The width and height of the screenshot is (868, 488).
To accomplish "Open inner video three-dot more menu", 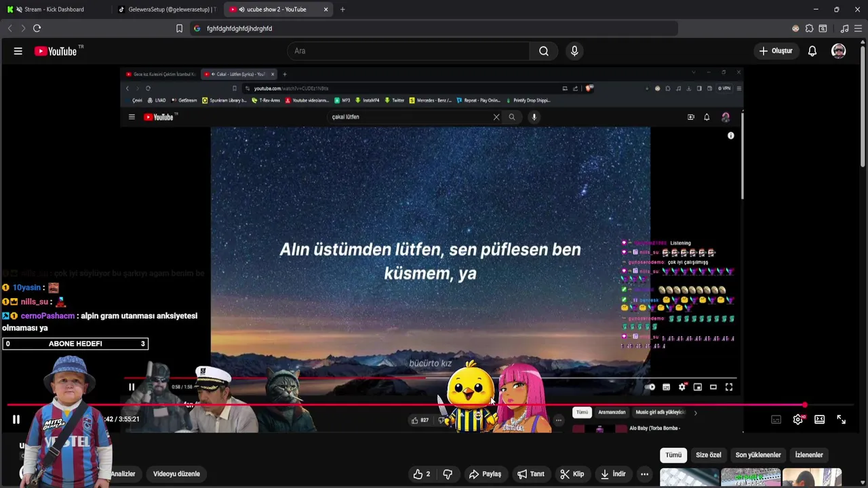I will pyautogui.click(x=558, y=420).
